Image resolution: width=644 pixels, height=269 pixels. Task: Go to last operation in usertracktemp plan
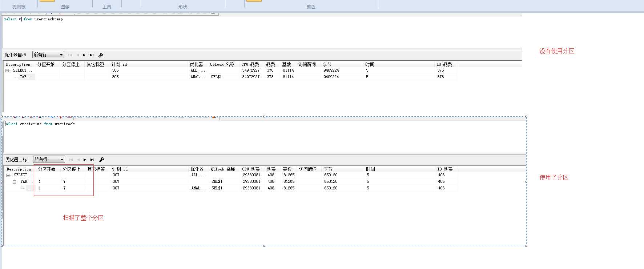click(92, 55)
